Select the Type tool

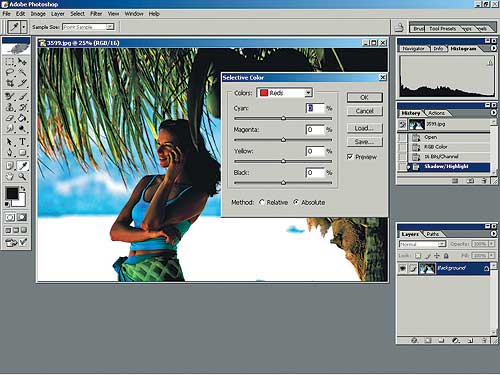point(22,142)
